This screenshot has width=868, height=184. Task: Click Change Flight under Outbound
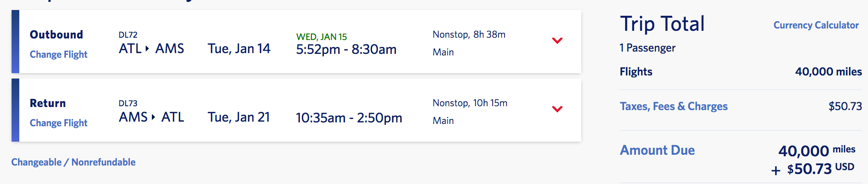59,54
